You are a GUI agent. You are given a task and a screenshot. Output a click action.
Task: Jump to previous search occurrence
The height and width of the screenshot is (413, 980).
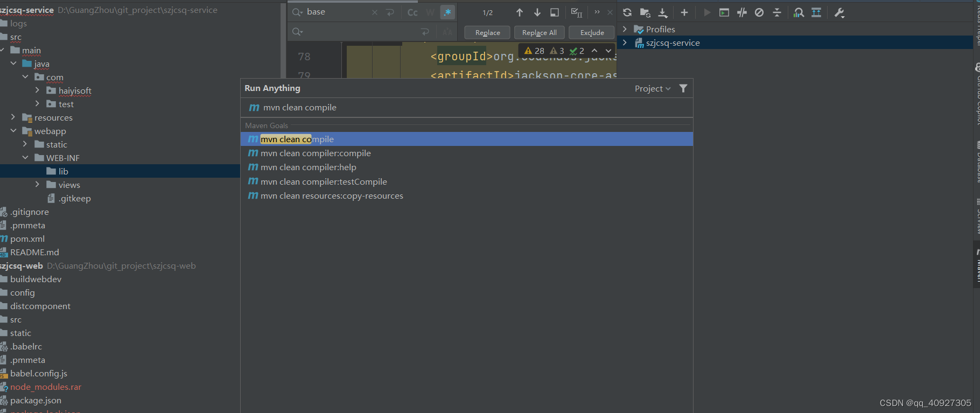point(520,12)
